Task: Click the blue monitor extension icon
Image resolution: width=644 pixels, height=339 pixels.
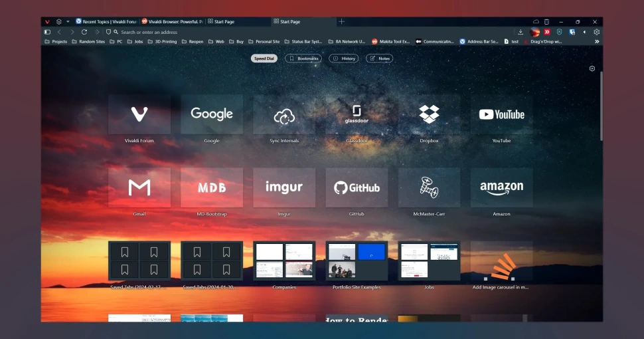Action: pos(572,32)
